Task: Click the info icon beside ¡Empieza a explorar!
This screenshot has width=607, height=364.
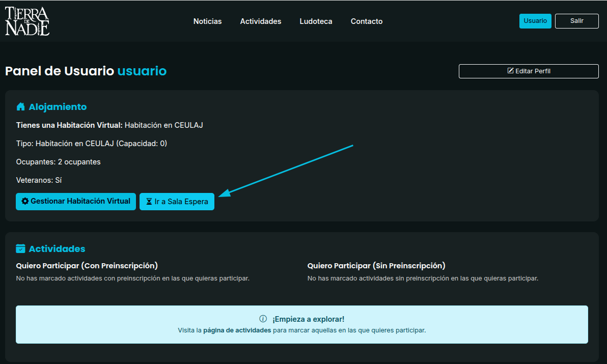Action: 263,319
